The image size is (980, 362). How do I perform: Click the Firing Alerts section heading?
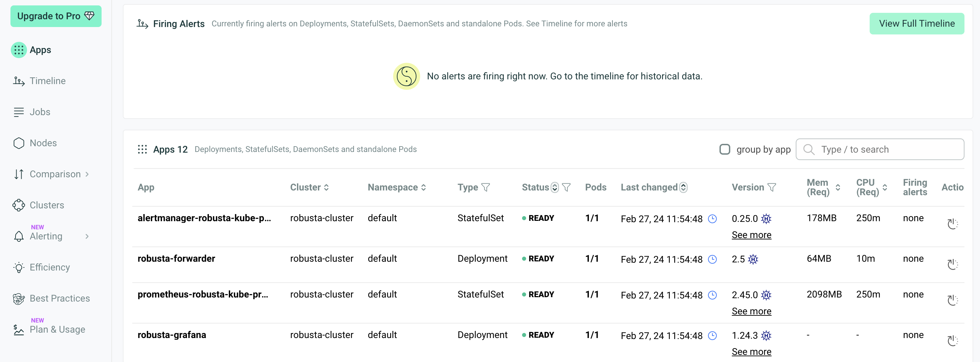coord(179,24)
